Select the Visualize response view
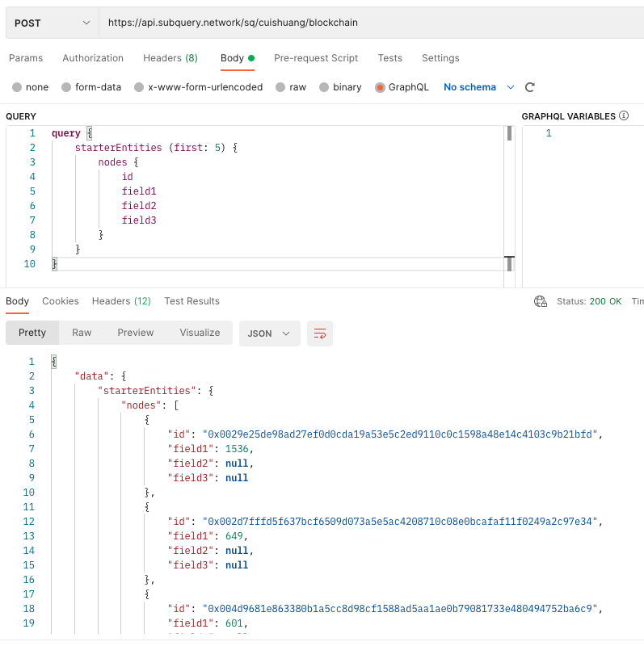The image size is (644, 646). [200, 333]
